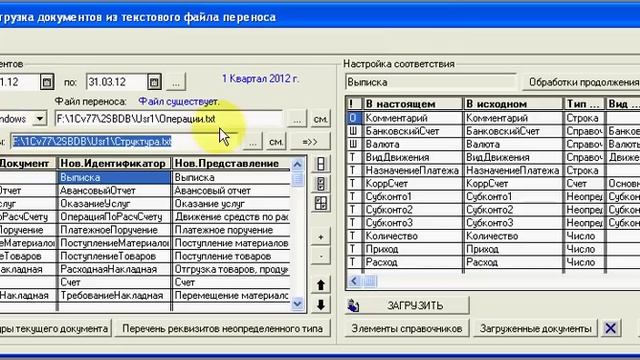640x360 pixels.
Task: Click documents list vertical scrollbar thumb
Action: tap(298, 179)
